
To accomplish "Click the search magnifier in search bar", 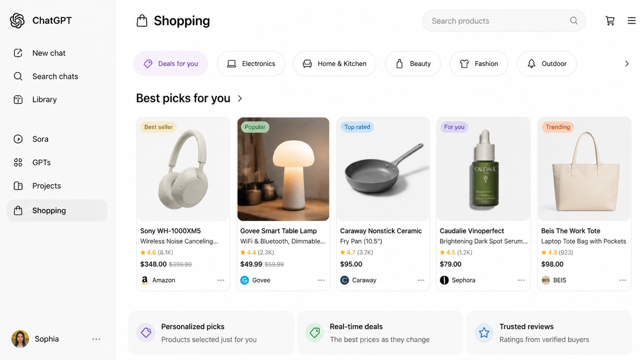I will click(574, 21).
